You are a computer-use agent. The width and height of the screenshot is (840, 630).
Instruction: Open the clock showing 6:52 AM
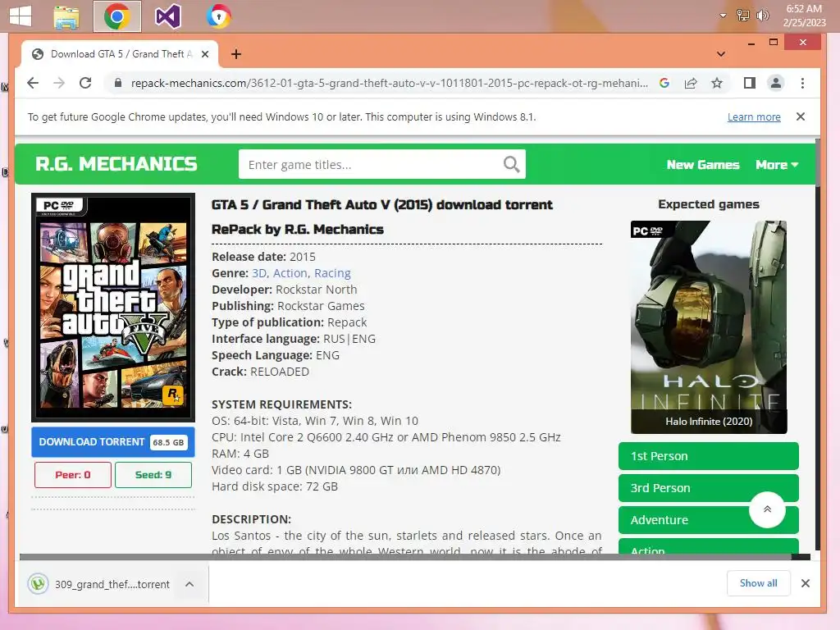point(804,16)
